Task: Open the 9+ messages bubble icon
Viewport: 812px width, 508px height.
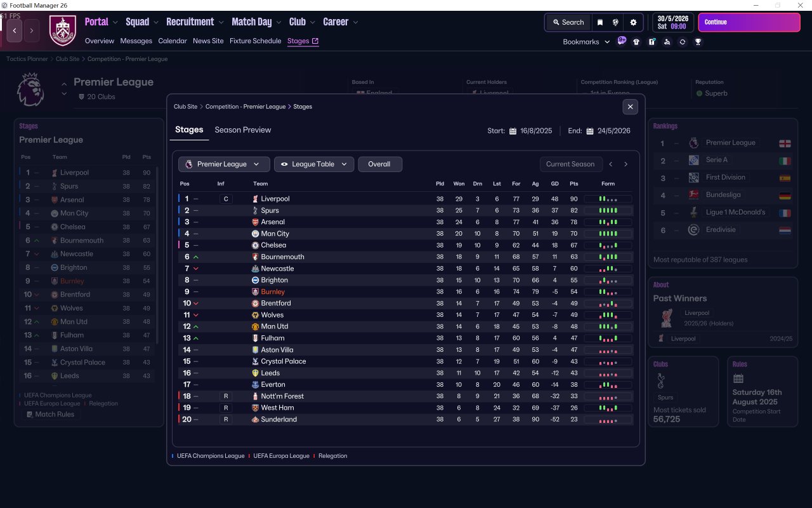Action: (x=622, y=41)
